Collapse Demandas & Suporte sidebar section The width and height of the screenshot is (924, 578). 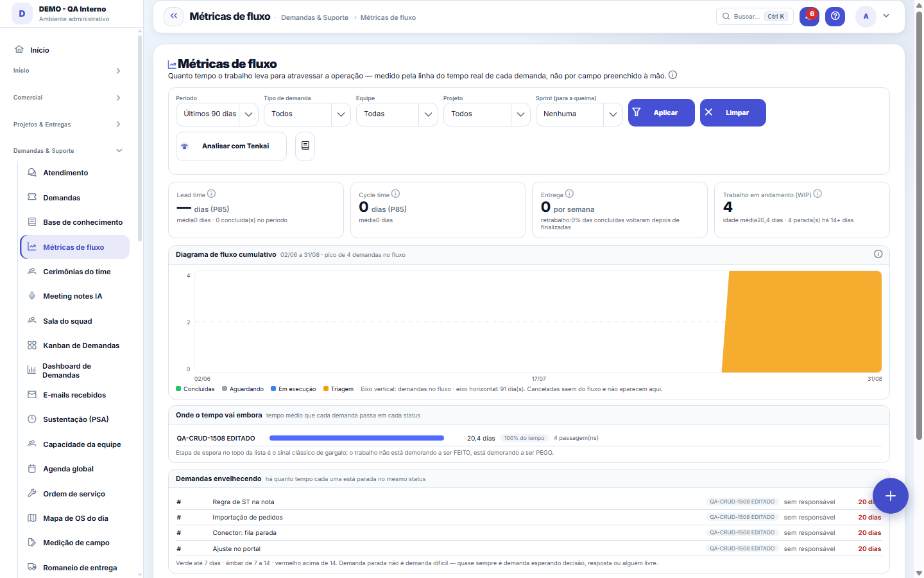pos(67,151)
